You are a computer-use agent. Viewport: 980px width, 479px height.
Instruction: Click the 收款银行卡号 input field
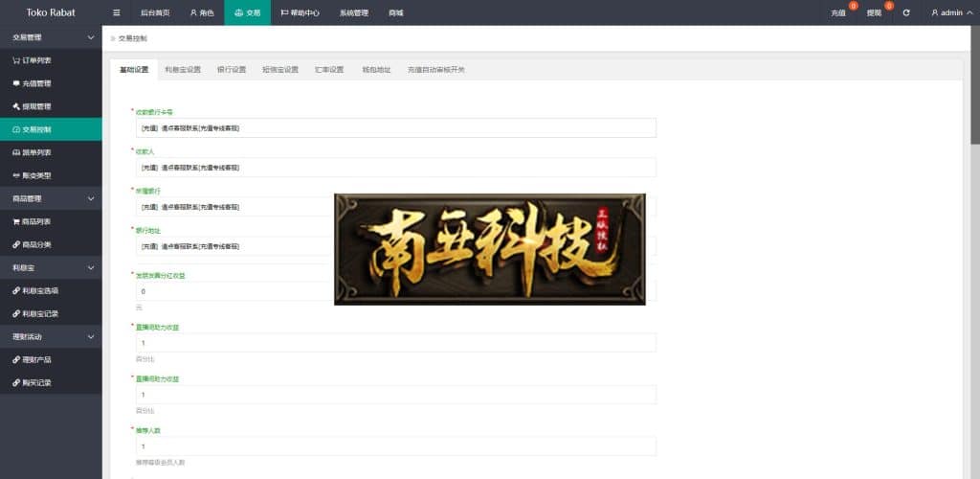(395, 128)
